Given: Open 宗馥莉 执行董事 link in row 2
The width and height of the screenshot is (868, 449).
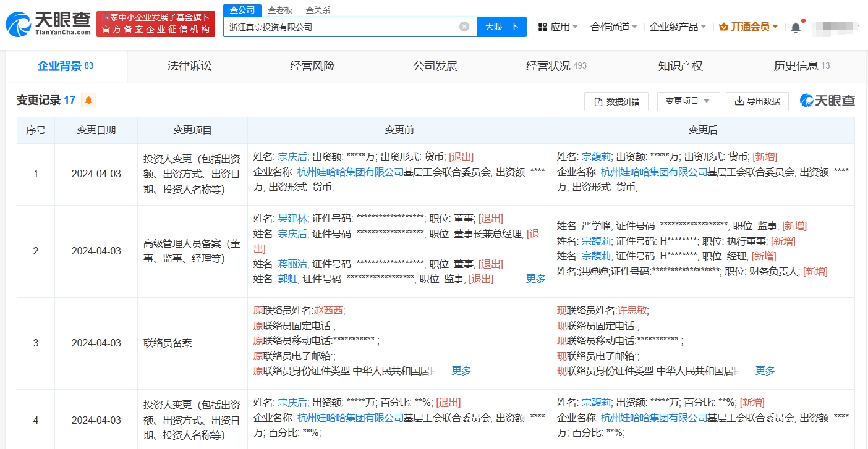Looking at the screenshot, I should [596, 241].
